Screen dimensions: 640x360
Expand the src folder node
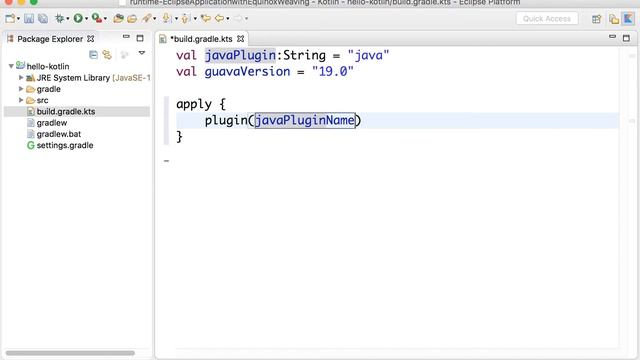[21, 100]
